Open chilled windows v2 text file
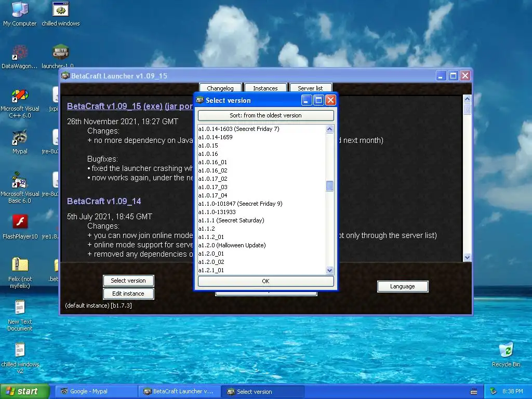 point(20,358)
